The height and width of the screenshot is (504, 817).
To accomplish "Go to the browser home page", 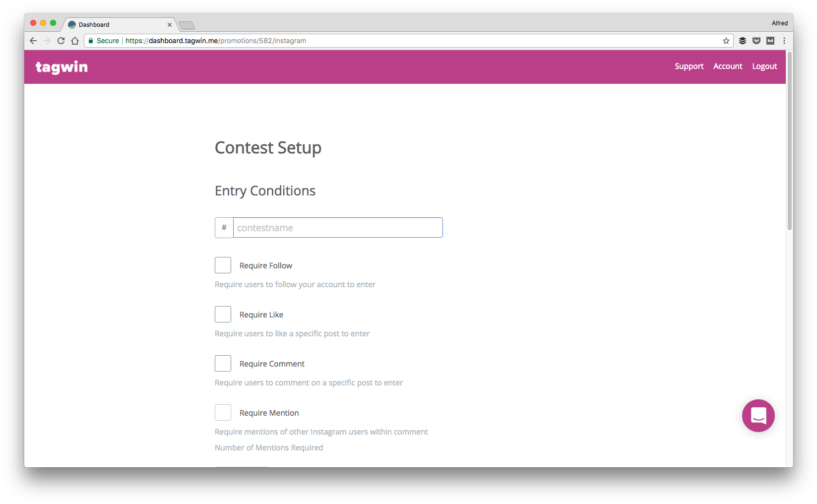I will tap(75, 41).
